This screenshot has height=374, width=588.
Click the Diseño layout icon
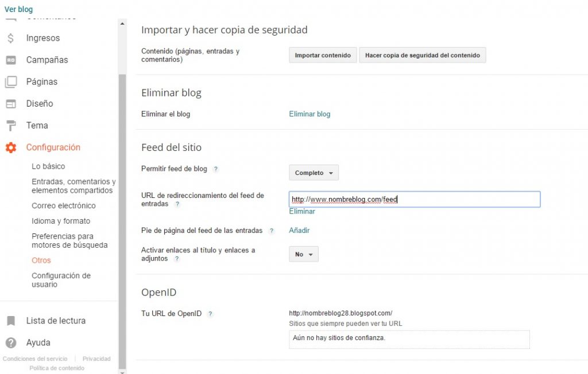click(x=11, y=104)
